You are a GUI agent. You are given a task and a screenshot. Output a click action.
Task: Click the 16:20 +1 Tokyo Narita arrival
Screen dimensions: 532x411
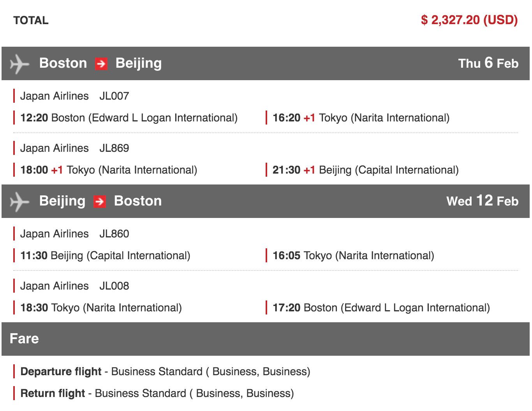361,118
